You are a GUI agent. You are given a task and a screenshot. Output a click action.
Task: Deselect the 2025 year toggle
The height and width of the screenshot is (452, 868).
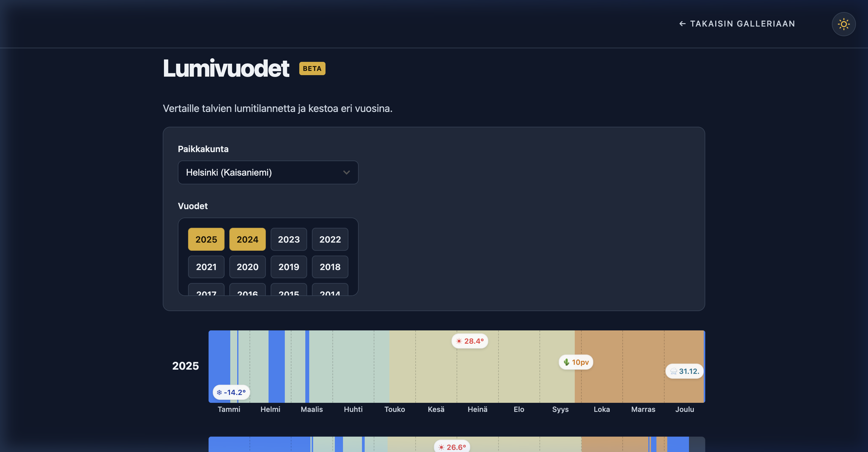coord(206,240)
